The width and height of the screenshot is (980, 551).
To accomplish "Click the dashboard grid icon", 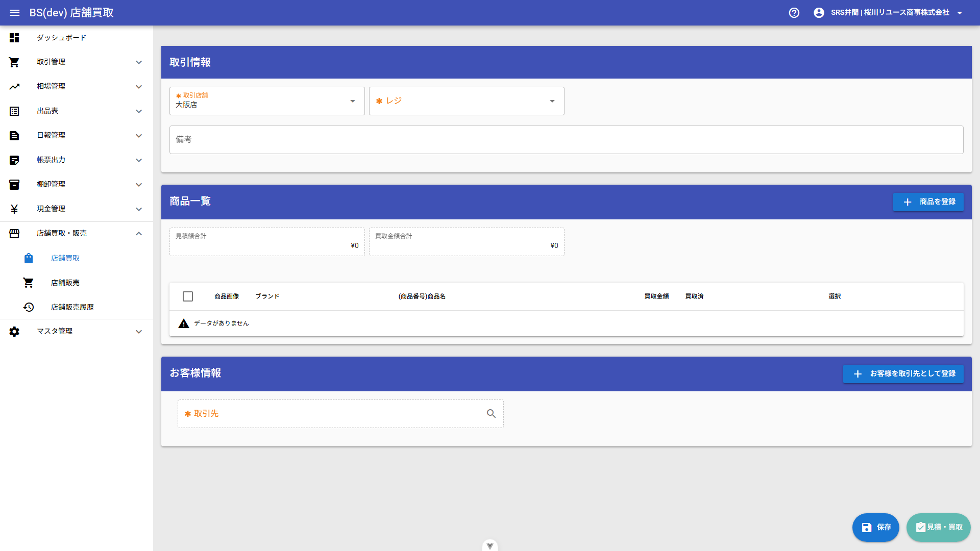I will tap(14, 38).
